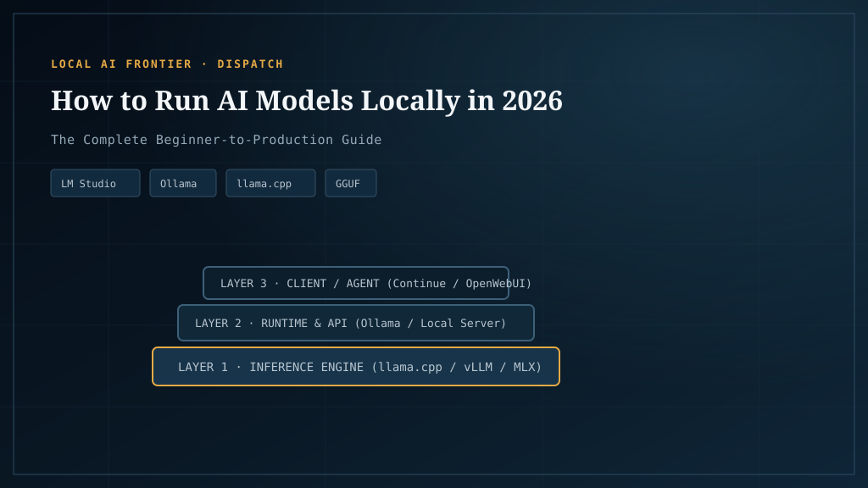The height and width of the screenshot is (488, 868).
Task: Click the subtitle "The Complete Beginner-to-Production Guide"
Action: pos(216,140)
